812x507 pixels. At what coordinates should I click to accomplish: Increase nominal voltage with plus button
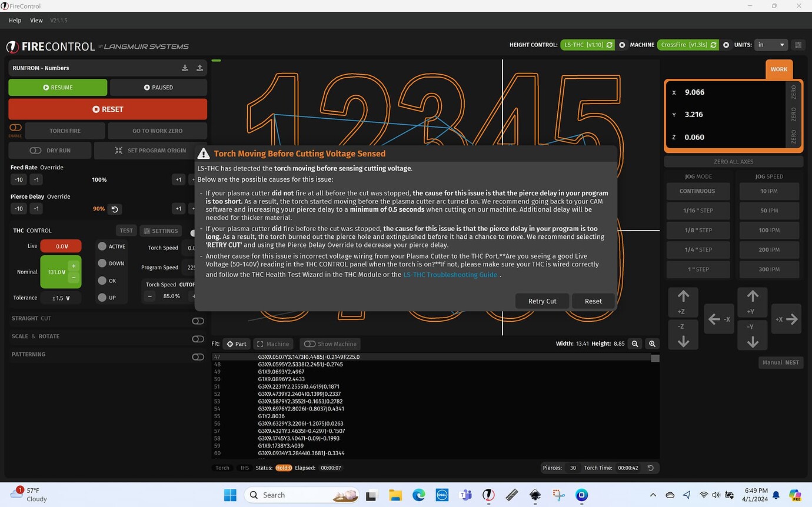pos(74,266)
